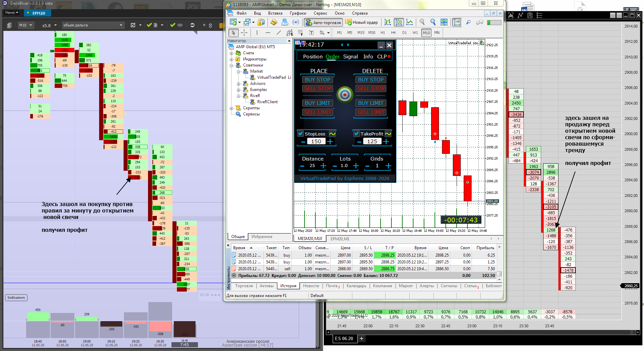
Task: Click the horizontal line drawing tool
Action: (x=268, y=33)
